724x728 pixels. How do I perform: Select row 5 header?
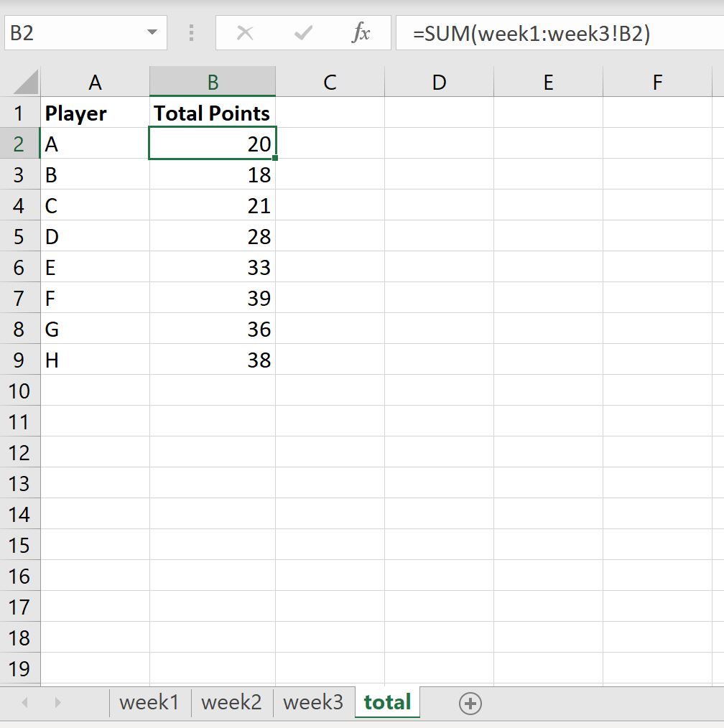tap(19, 237)
